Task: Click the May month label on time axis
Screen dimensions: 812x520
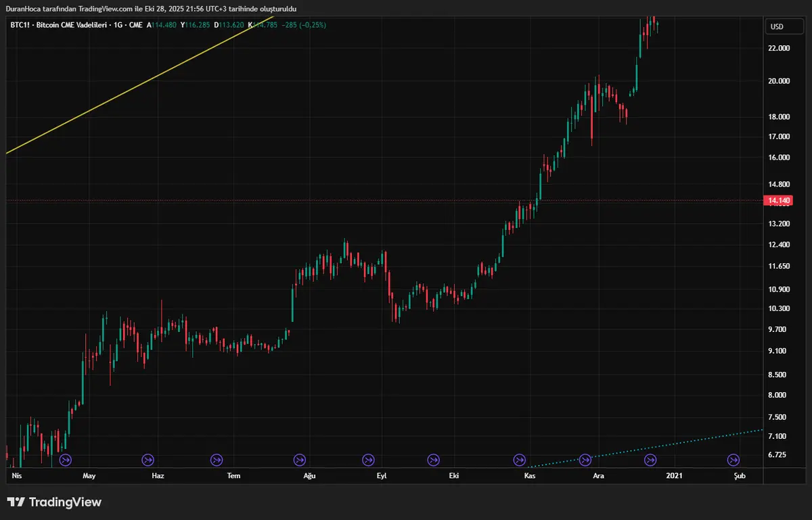Action: [x=89, y=476]
